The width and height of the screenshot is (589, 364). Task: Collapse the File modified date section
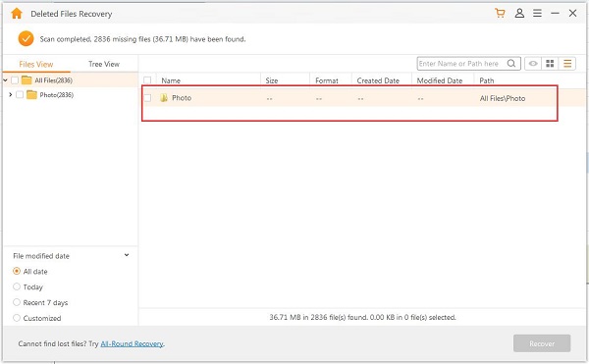point(127,255)
